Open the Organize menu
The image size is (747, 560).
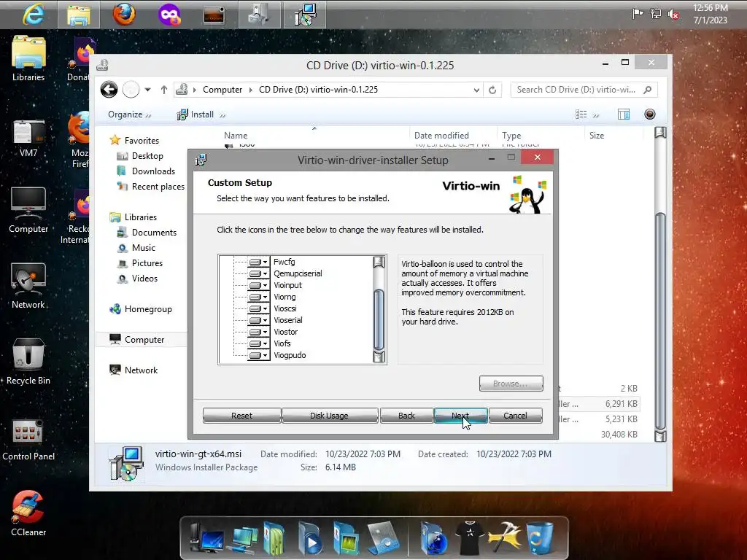(129, 114)
